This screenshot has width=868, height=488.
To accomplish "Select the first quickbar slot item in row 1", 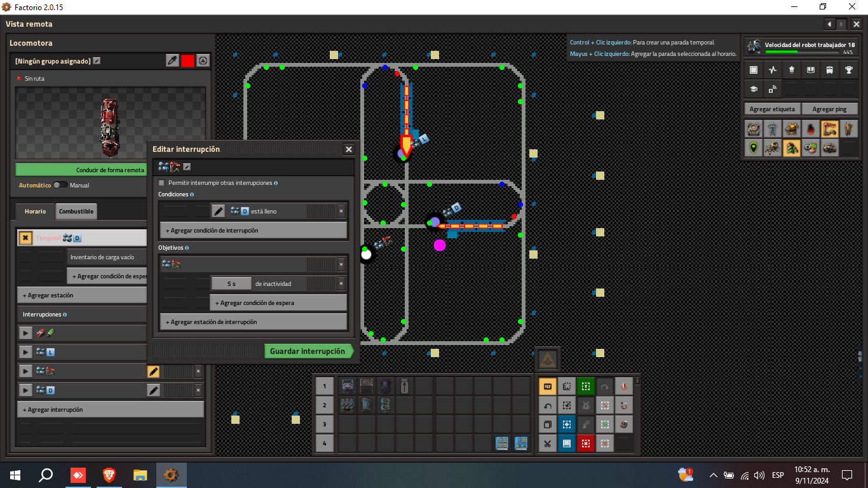I will click(348, 386).
